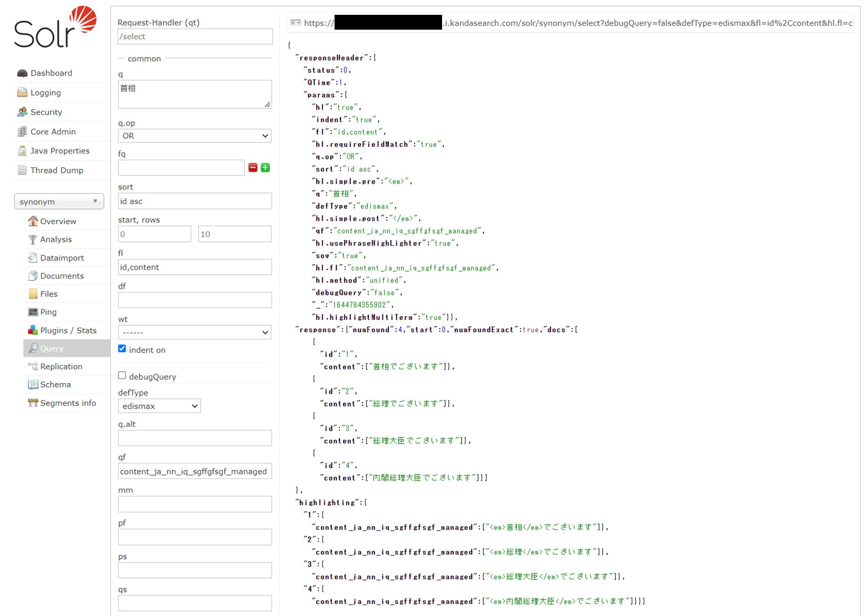Click the Documents icon

coord(33,276)
